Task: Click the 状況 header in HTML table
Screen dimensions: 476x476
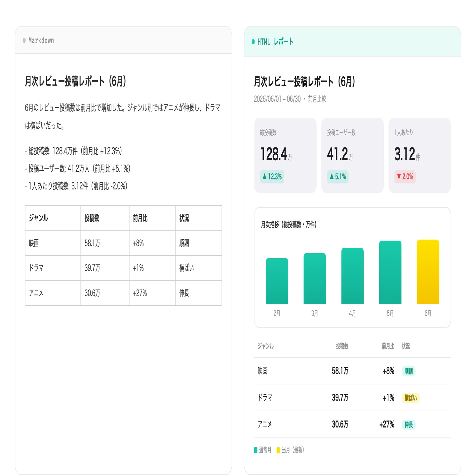Action: tap(406, 346)
